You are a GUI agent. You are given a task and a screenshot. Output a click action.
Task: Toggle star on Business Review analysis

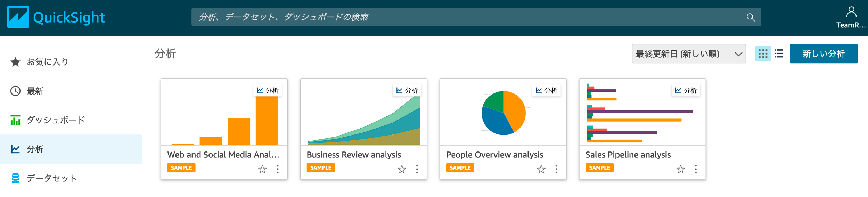[x=402, y=169]
